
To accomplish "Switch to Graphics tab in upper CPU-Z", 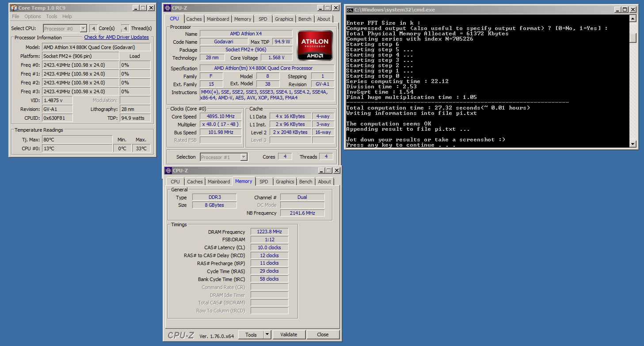I will click(x=284, y=19).
